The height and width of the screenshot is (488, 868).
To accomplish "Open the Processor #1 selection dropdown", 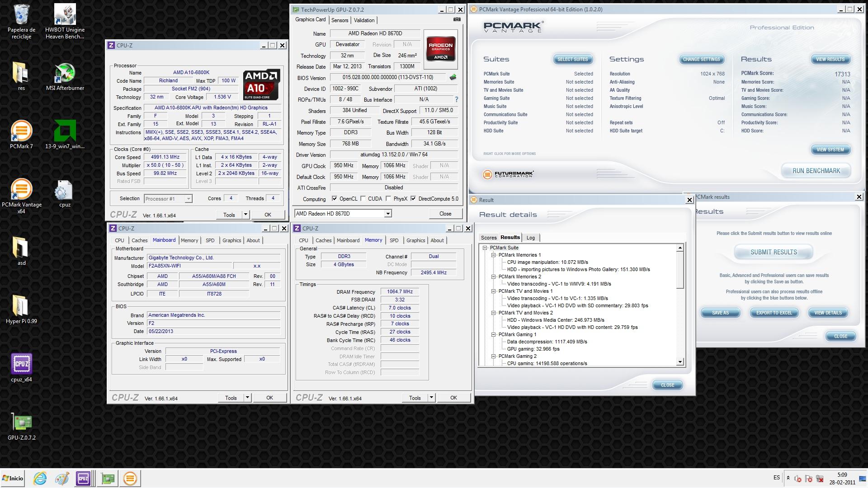I will pos(168,199).
